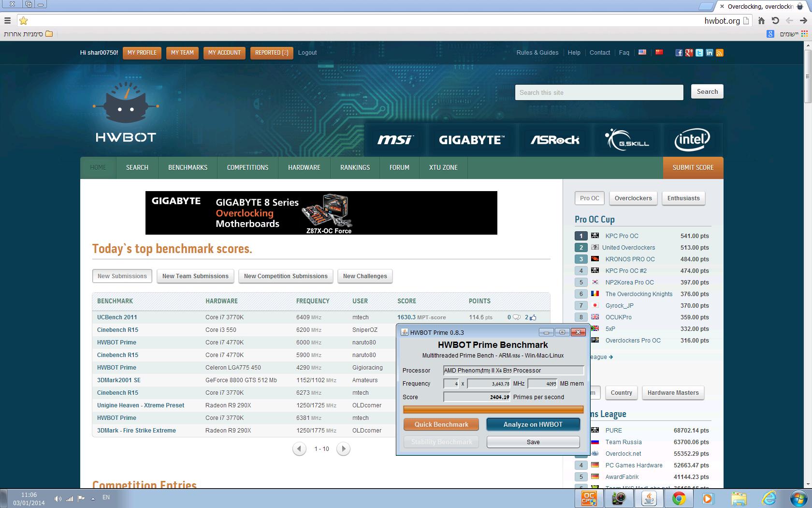Switch site language to Chinese flag
The height and width of the screenshot is (508, 812).
(x=659, y=52)
